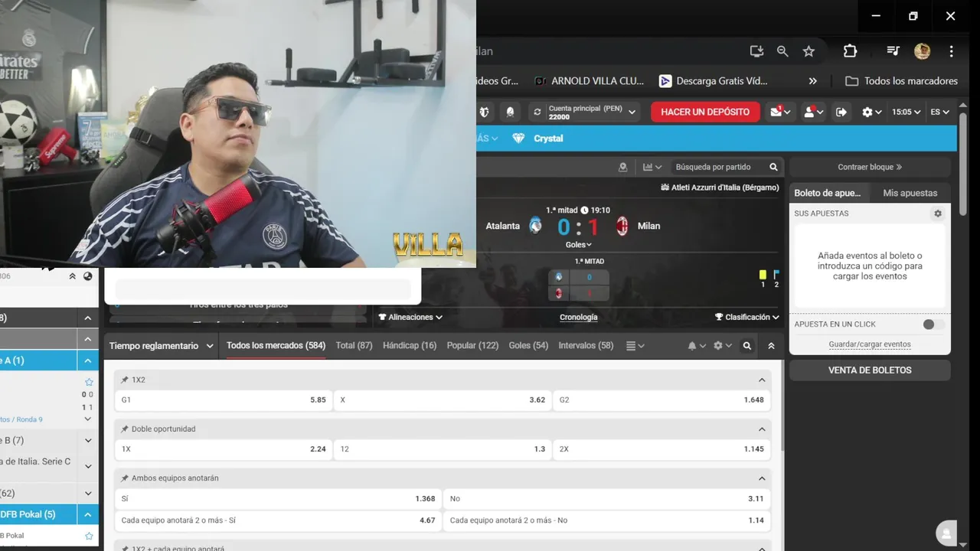Open the bell notifications dropdown in markets bar
980x551 pixels.
point(697,346)
